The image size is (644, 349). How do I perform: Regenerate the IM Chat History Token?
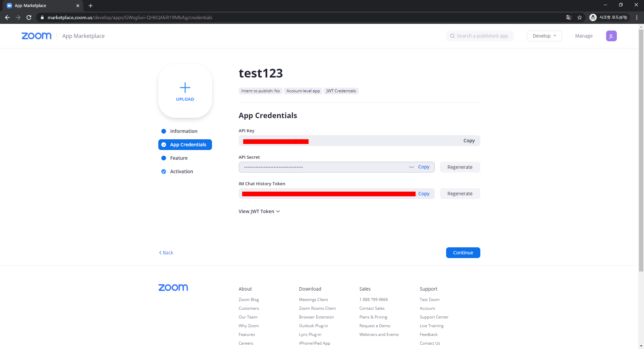pyautogui.click(x=460, y=194)
